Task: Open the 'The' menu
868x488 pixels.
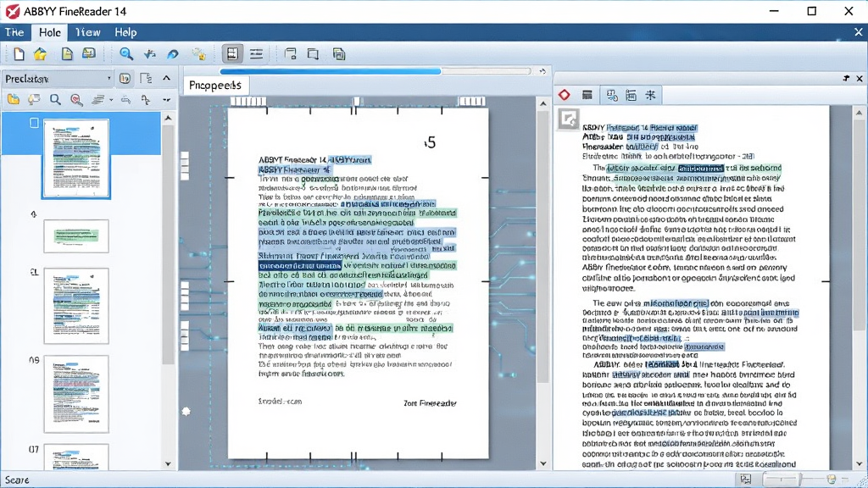Action: [x=14, y=32]
